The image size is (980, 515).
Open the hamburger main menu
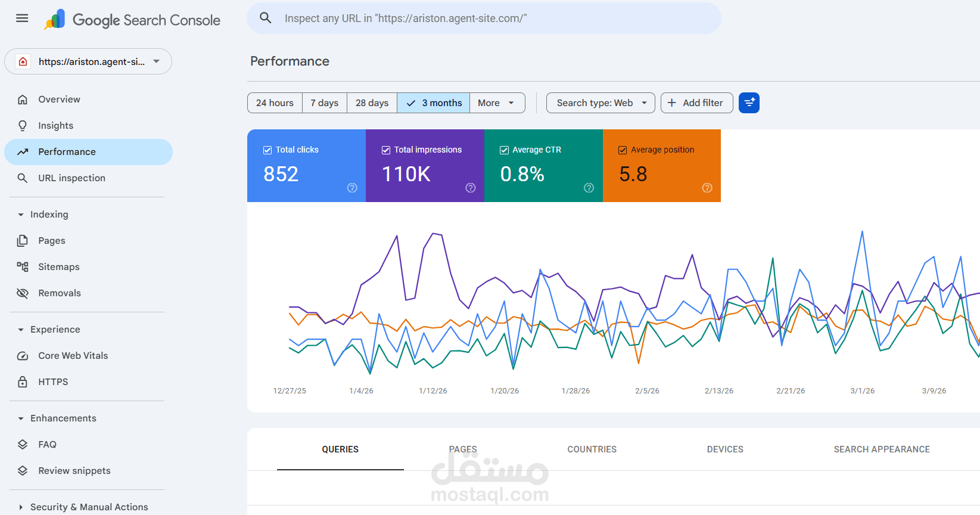(22, 18)
